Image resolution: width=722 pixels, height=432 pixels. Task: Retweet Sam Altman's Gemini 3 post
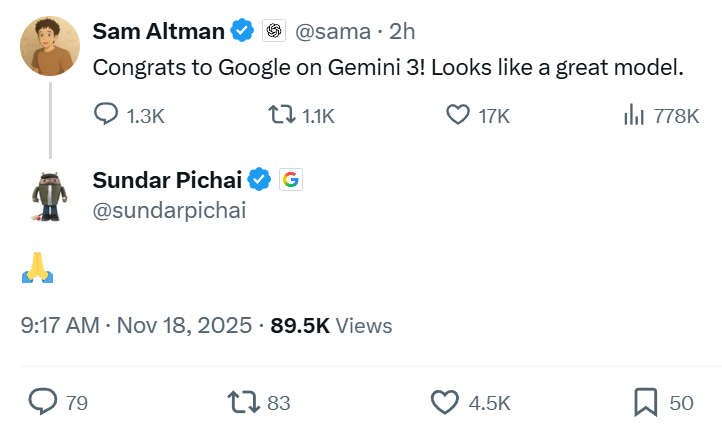[x=283, y=115]
